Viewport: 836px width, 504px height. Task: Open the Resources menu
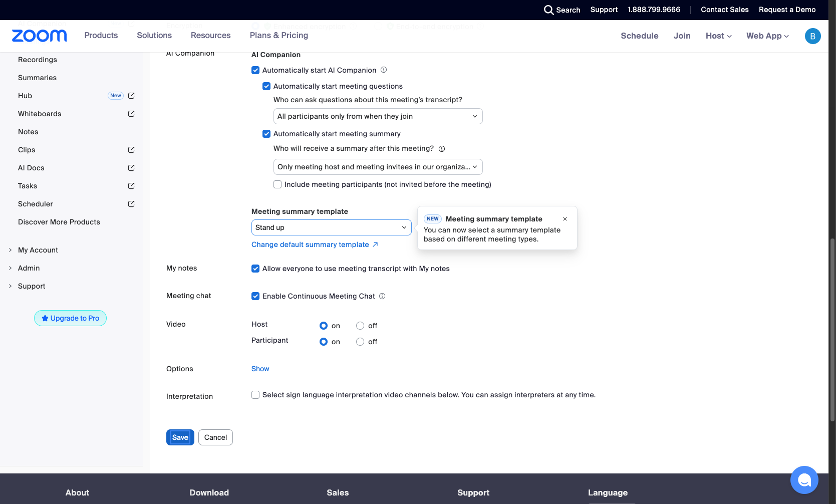click(x=211, y=36)
